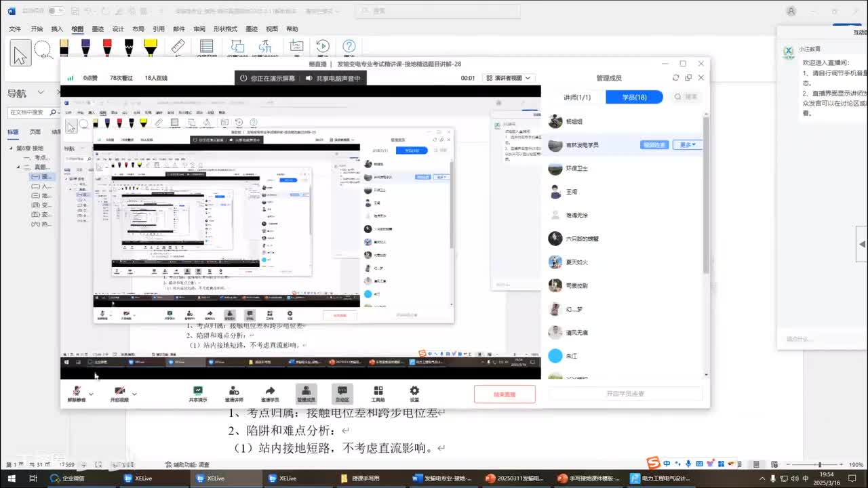
Task: Switch to the 插入 ribbon tab
Action: [x=57, y=29]
